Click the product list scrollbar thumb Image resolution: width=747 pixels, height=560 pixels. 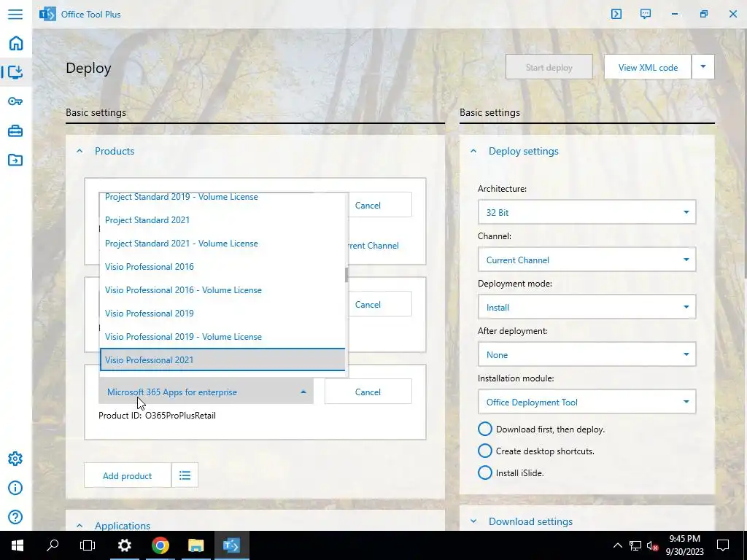tap(347, 275)
